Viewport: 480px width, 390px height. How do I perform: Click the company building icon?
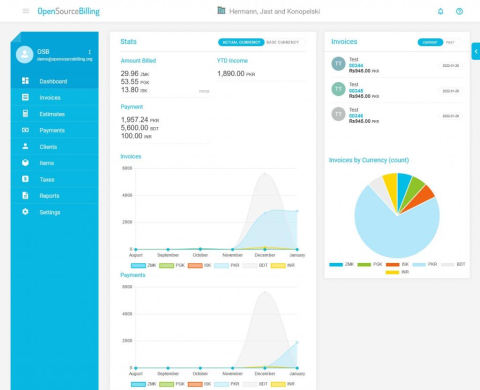[221, 11]
